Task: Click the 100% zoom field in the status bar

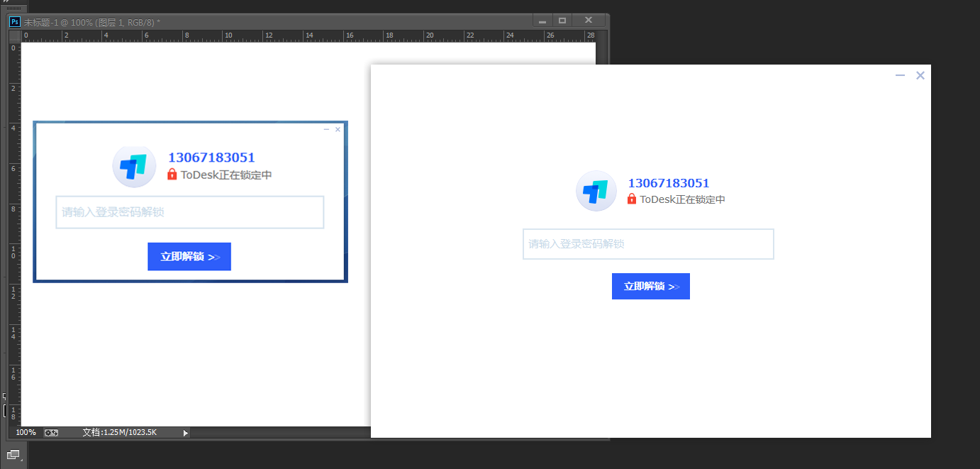Action: 26,432
